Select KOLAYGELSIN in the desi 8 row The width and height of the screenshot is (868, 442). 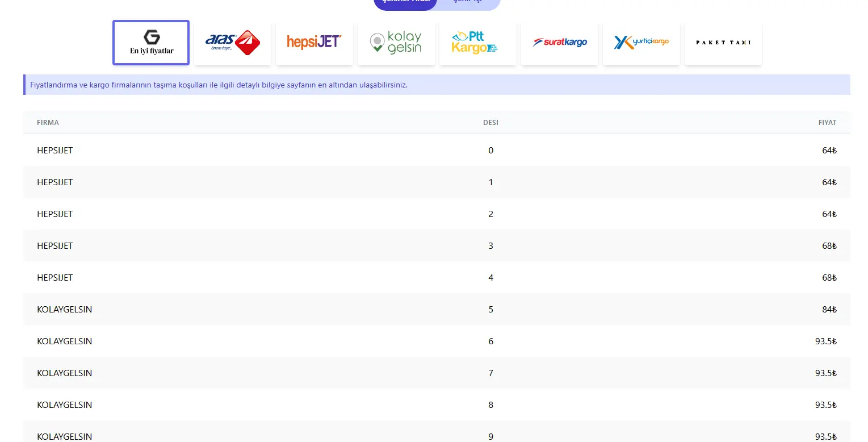point(65,405)
